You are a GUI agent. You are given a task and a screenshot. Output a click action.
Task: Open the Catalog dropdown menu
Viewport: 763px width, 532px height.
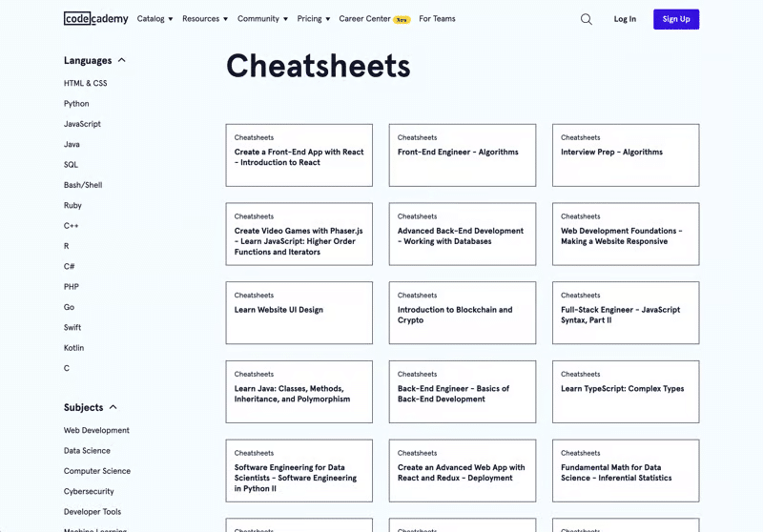tap(155, 19)
